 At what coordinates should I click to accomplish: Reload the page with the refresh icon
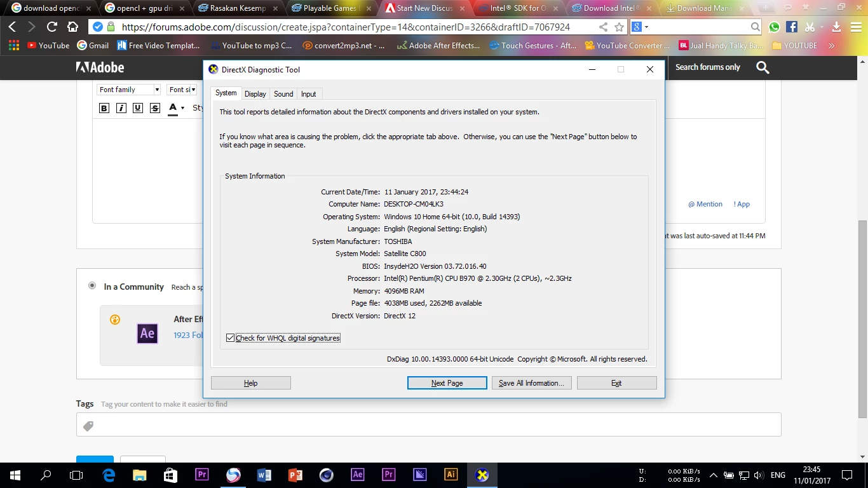52,27
